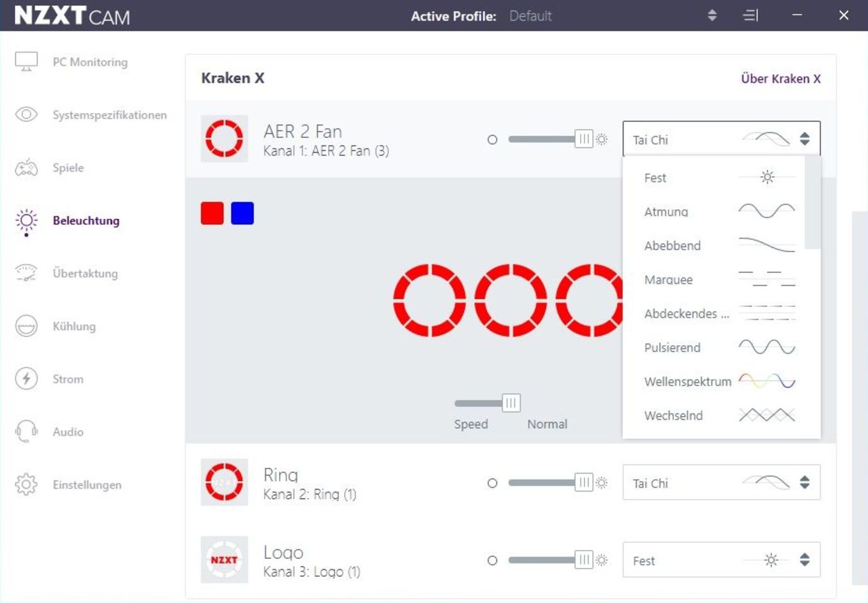868x603 pixels.
Task: Select the Wechselnd lighting effect
Action: click(x=714, y=415)
